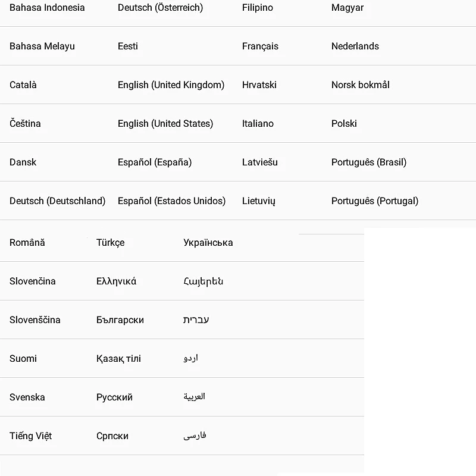The image size is (476, 476).
Task: Choose English (United States)
Action: coord(165,124)
